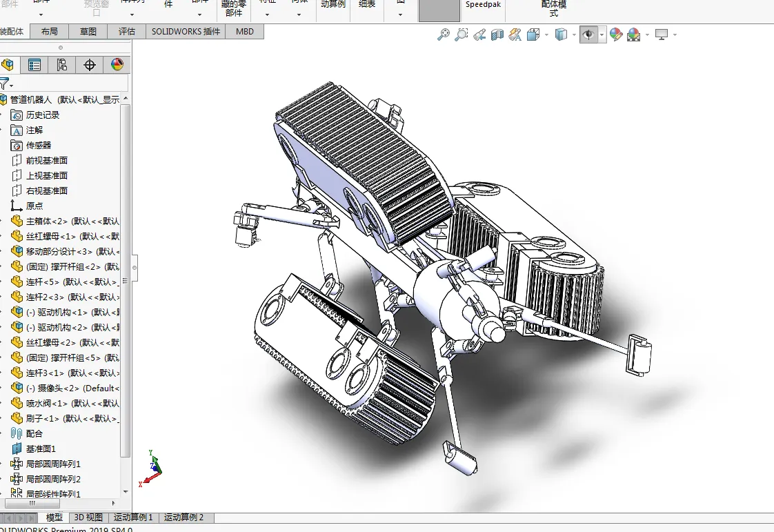Open the ConfigurationManager panel tab icon
The image size is (774, 532).
(62, 65)
